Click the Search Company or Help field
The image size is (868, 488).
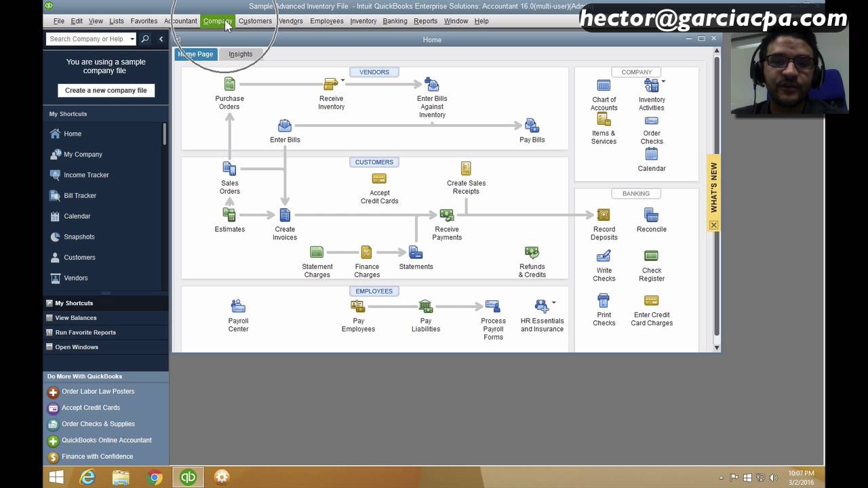tap(87, 39)
